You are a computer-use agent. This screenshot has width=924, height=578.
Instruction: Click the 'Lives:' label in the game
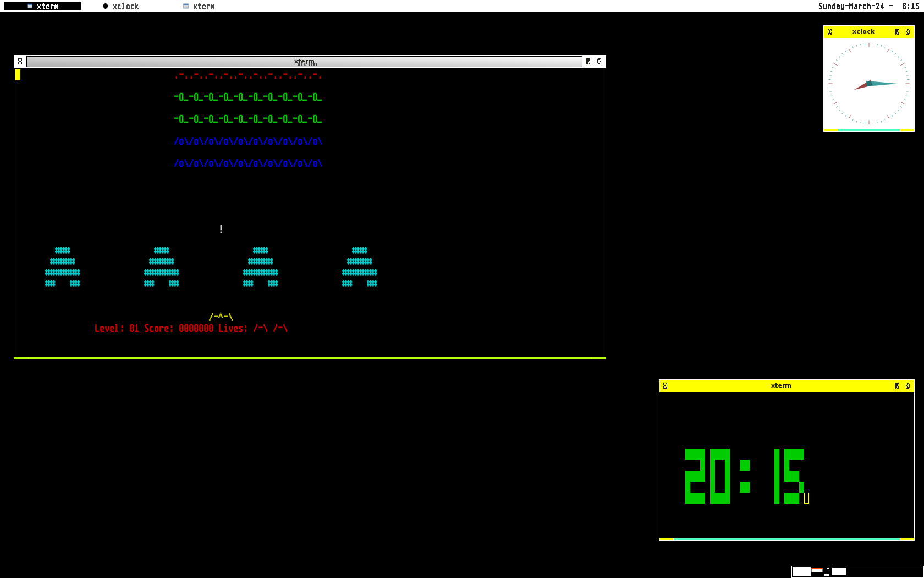click(x=233, y=328)
